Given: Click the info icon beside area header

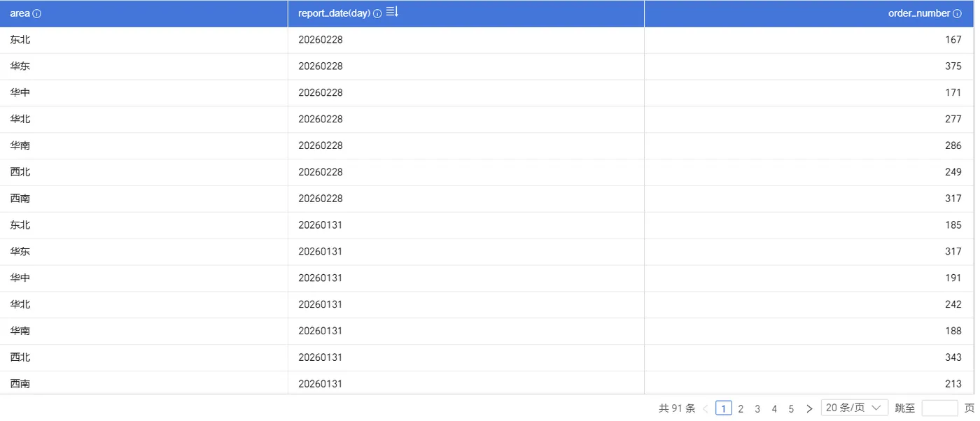Looking at the screenshot, I should tap(37, 14).
